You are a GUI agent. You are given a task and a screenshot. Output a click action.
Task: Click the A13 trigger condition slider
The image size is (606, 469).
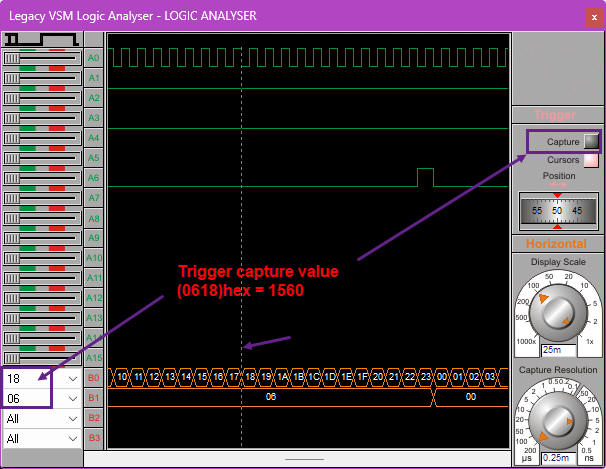tap(42, 318)
